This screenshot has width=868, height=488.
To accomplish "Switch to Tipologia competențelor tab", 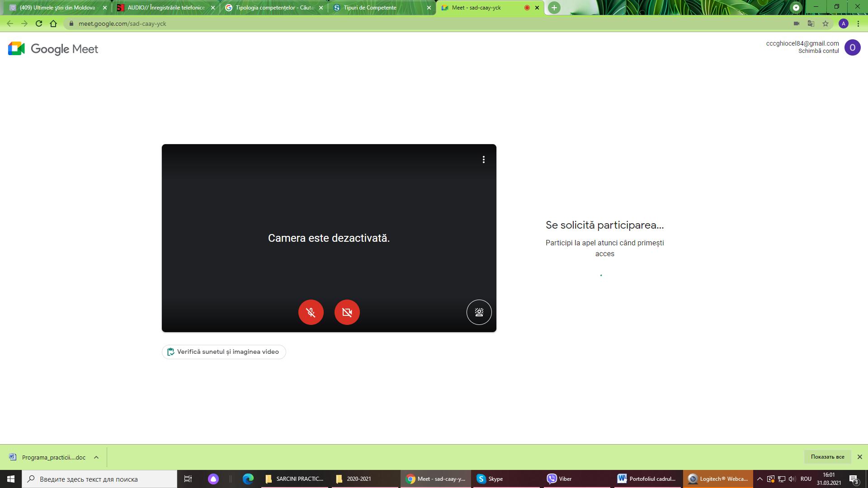I will [x=274, y=8].
